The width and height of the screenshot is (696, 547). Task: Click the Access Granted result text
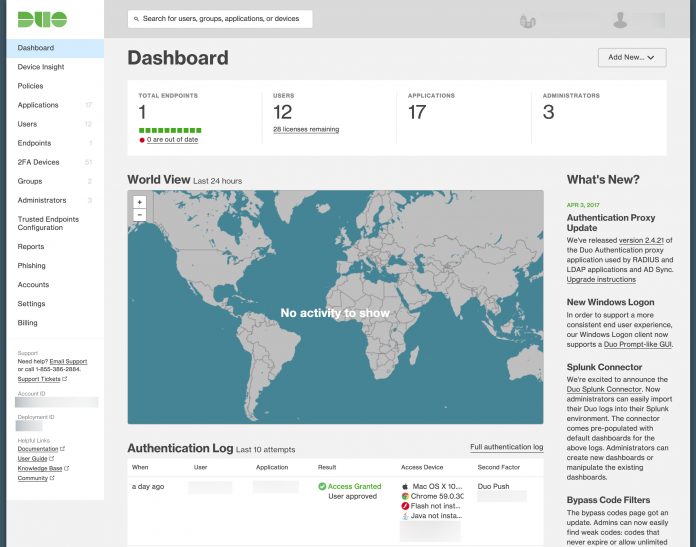click(x=354, y=486)
